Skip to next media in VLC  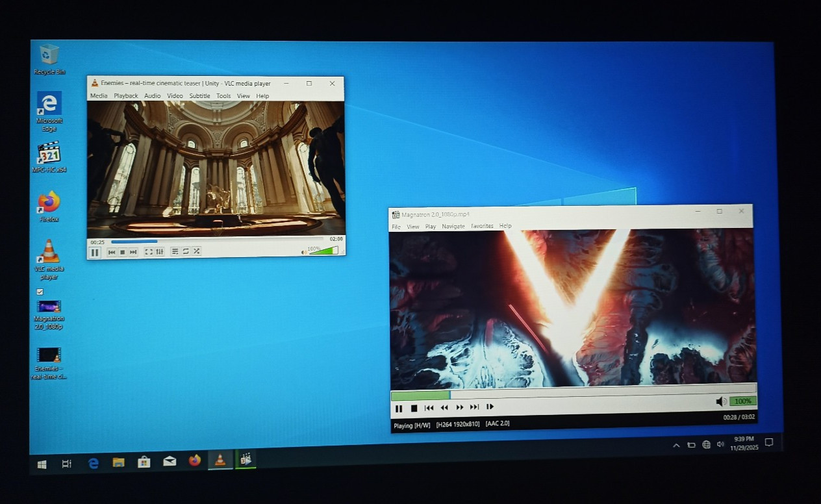(133, 252)
